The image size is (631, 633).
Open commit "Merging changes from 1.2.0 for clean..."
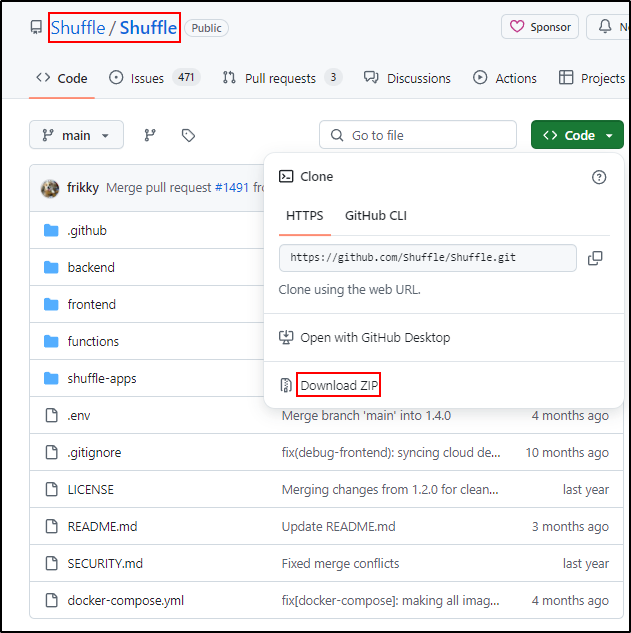tap(390, 490)
